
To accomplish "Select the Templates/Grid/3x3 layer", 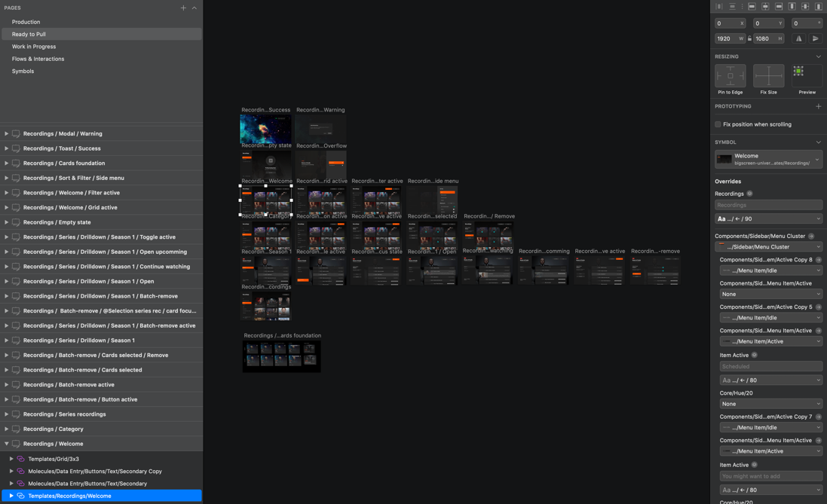I will [x=54, y=459].
